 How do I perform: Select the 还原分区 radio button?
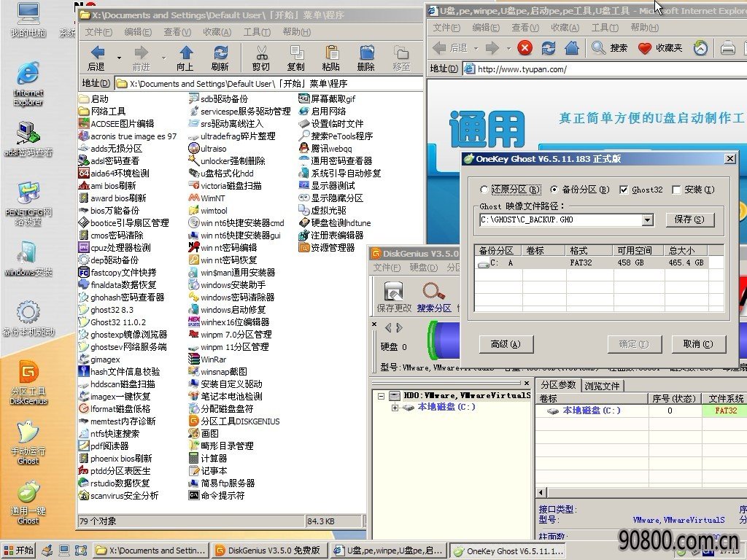[x=484, y=190]
